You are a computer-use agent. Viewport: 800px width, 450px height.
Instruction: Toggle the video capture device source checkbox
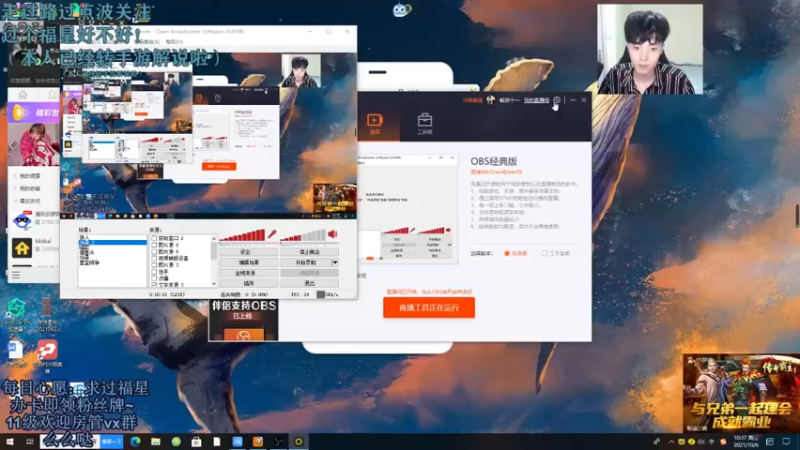click(154, 258)
